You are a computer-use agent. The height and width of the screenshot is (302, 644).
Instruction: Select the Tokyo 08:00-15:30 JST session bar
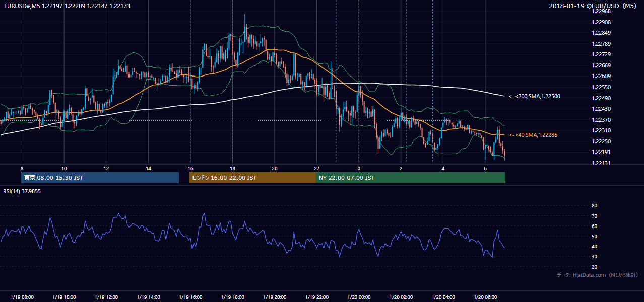(x=100, y=178)
